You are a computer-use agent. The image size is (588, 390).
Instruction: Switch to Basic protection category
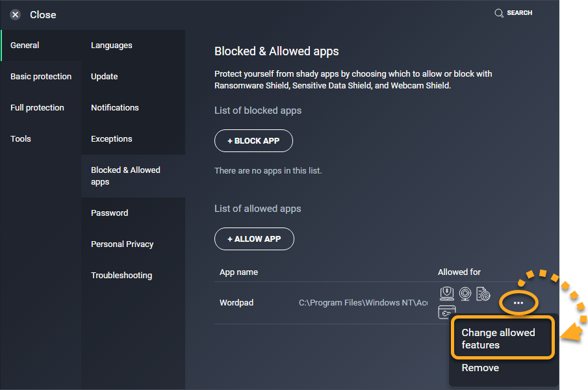(x=41, y=77)
